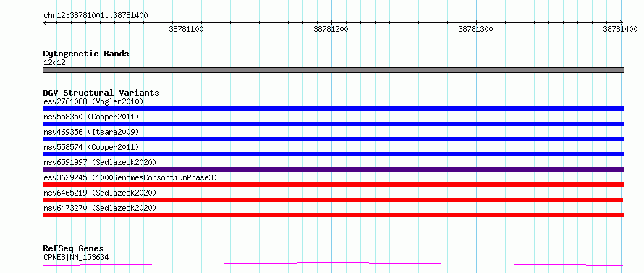Click the red bar for nsv6465219
The height and width of the screenshot is (273, 644).
(x=333, y=200)
